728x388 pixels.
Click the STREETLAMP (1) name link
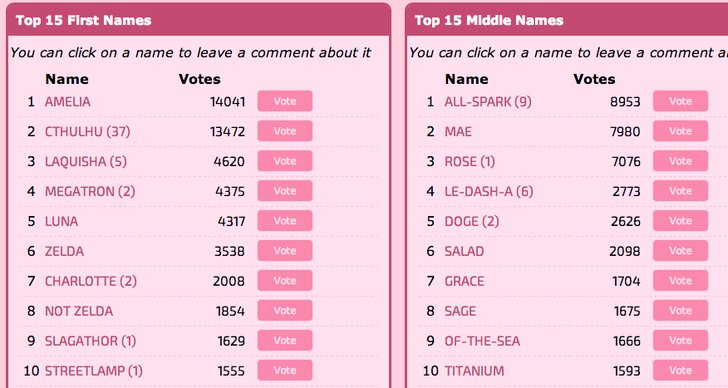94,371
